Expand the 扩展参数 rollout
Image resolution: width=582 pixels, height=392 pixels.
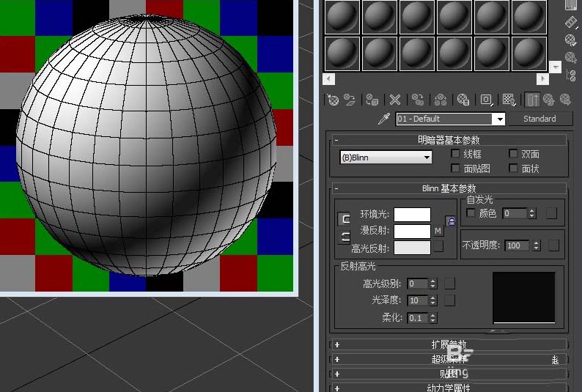pyautogui.click(x=449, y=344)
